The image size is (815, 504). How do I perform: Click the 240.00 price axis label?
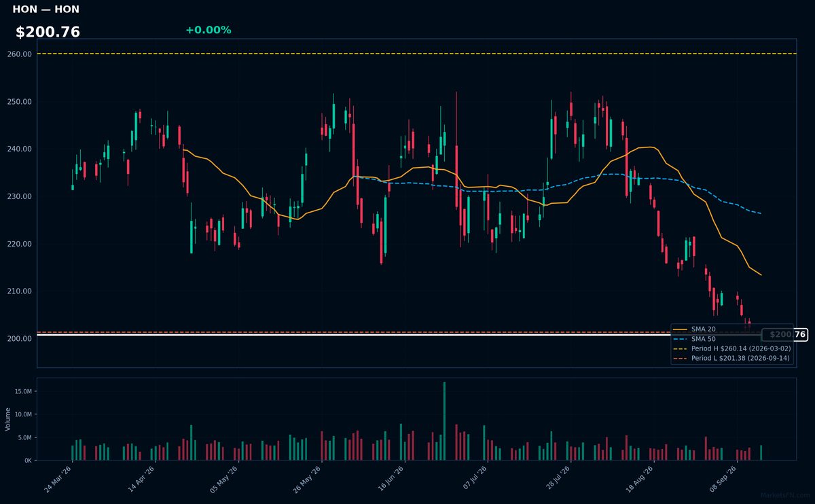pyautogui.click(x=20, y=149)
